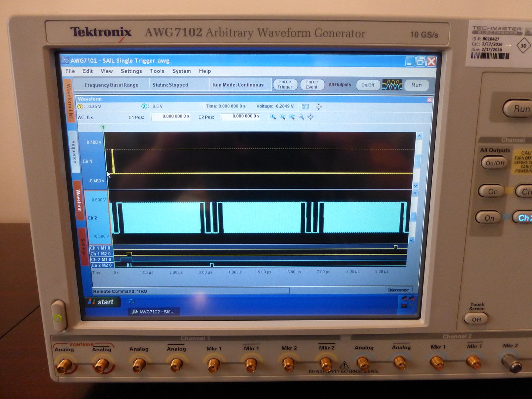Click the Ch 1 graph scroll-up arrow
This screenshot has height=399, width=532.
click(x=419, y=136)
